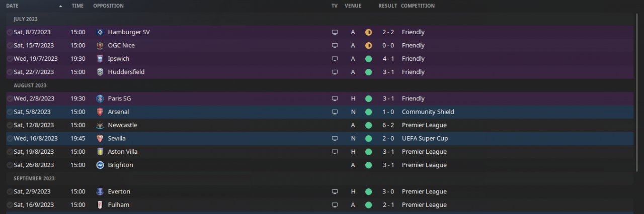Sort by the Competition column header
Viewport: 644px width, 214px height.
(418, 6)
